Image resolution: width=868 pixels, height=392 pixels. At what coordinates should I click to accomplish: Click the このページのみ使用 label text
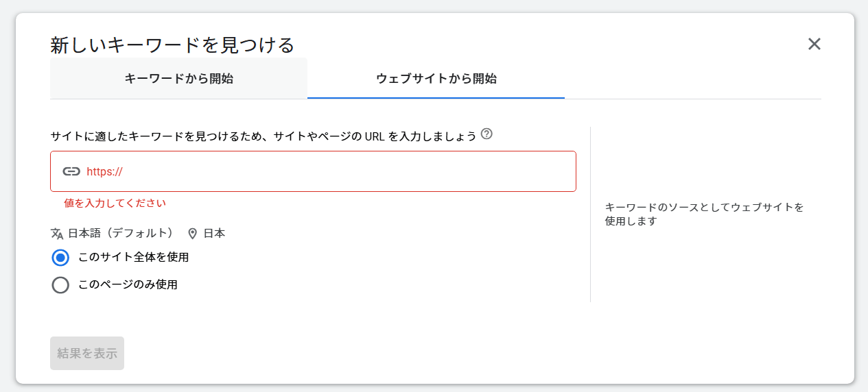click(128, 284)
